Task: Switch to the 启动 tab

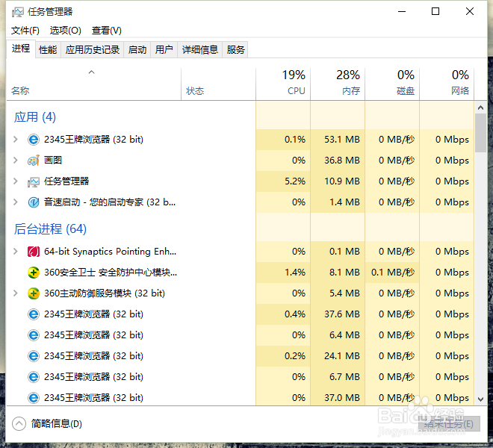Action: [137, 50]
